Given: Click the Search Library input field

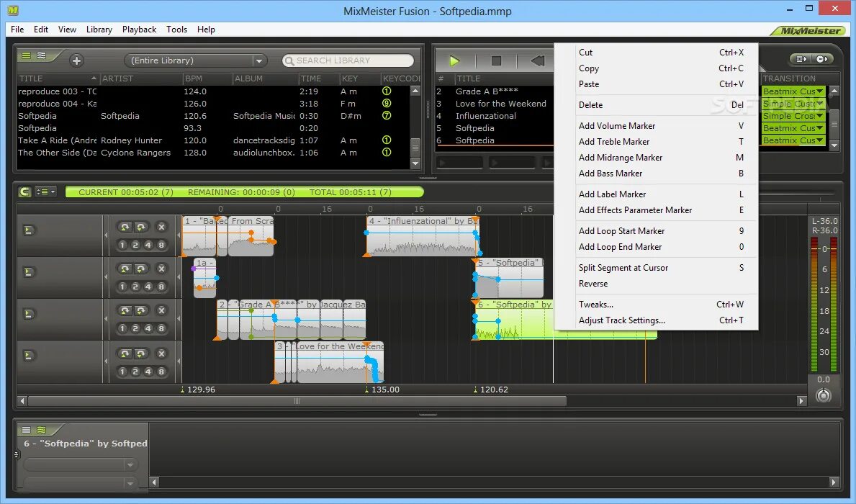Looking at the screenshot, I should pos(348,60).
